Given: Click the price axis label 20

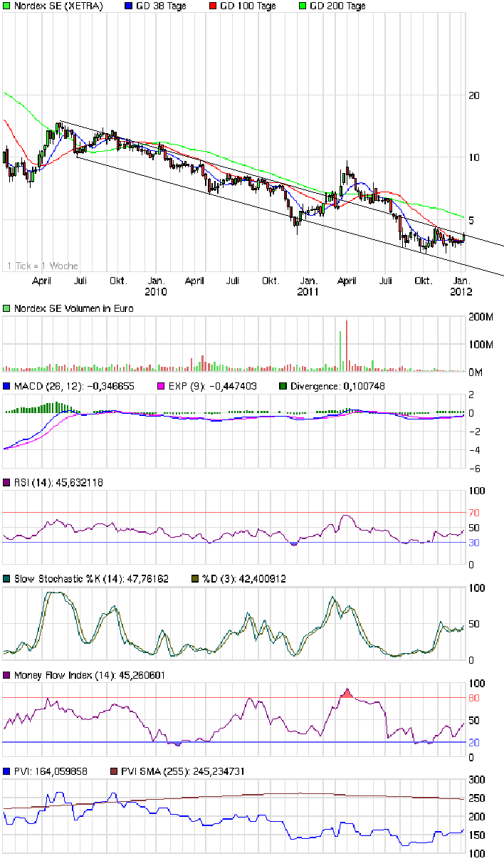Looking at the screenshot, I should click(x=474, y=95).
